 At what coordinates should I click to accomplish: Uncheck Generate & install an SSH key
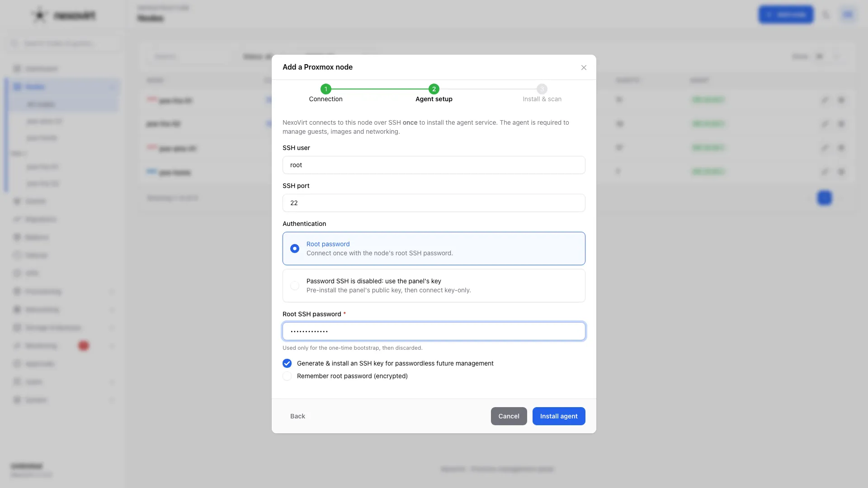pyautogui.click(x=287, y=363)
